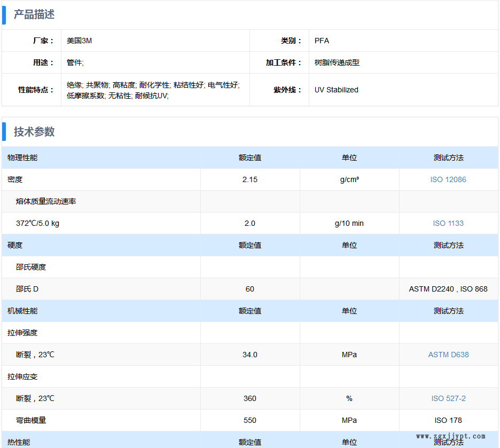Screen dimensions: 500x448
Task: Follow the ISO 527-2 link
Action: (448, 398)
